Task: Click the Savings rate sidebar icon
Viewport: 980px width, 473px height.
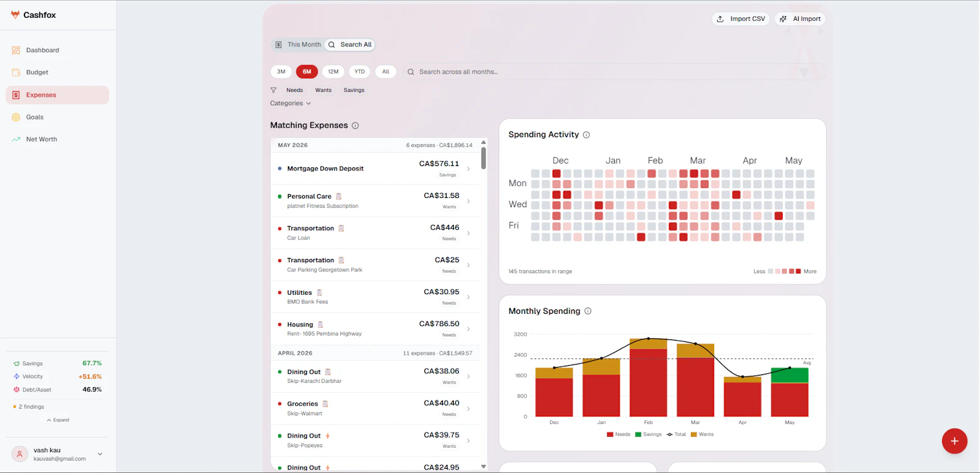Action: (17, 364)
